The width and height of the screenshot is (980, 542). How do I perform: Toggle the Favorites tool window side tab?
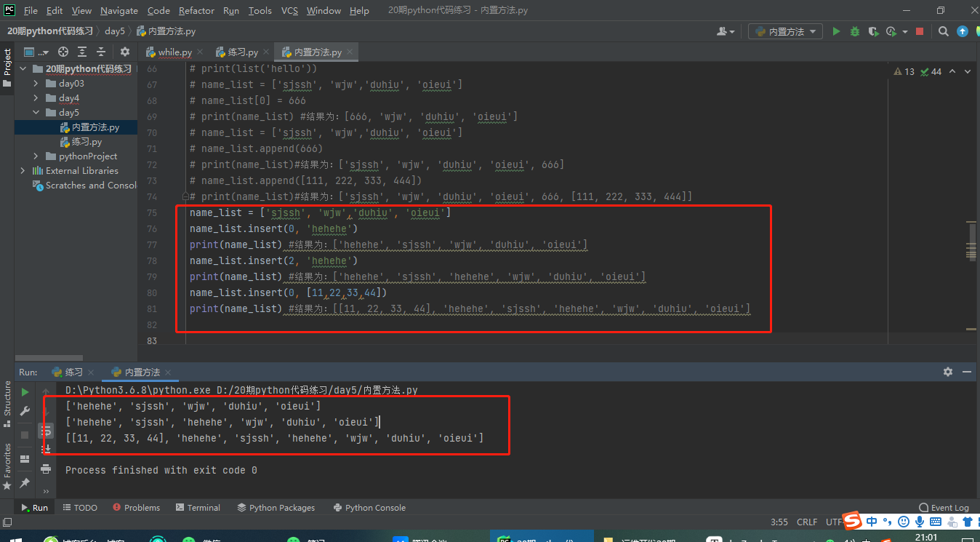click(7, 466)
